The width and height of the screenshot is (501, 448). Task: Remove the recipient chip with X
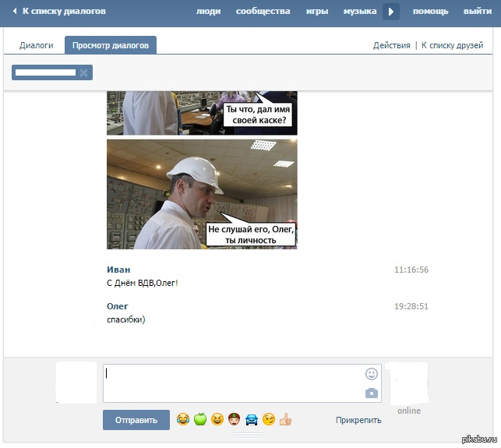pyautogui.click(x=83, y=73)
